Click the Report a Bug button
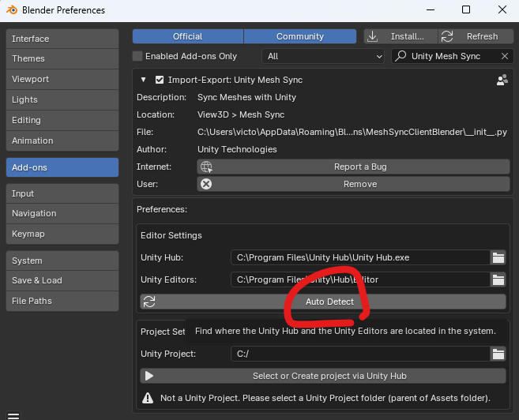This screenshot has width=519, height=420. tap(353, 167)
